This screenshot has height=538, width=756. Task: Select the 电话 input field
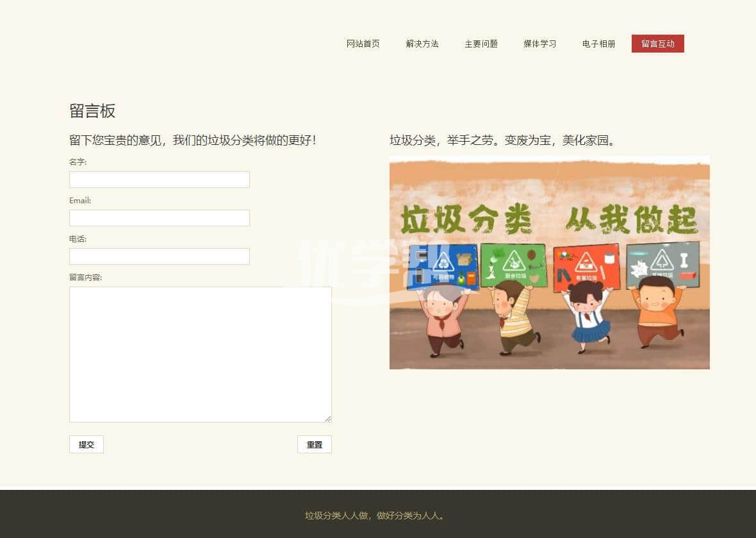click(159, 256)
